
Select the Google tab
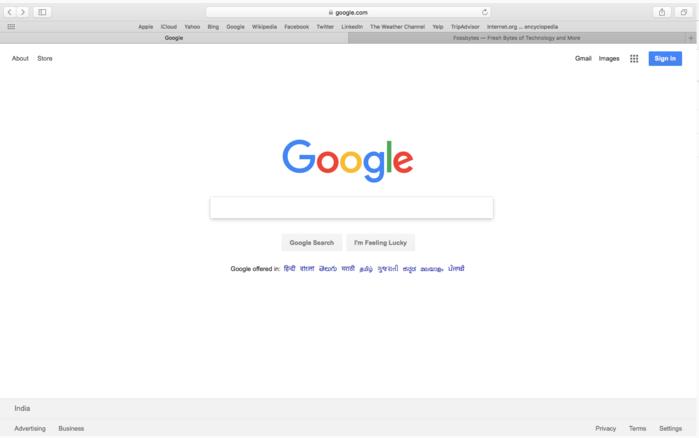tap(174, 38)
